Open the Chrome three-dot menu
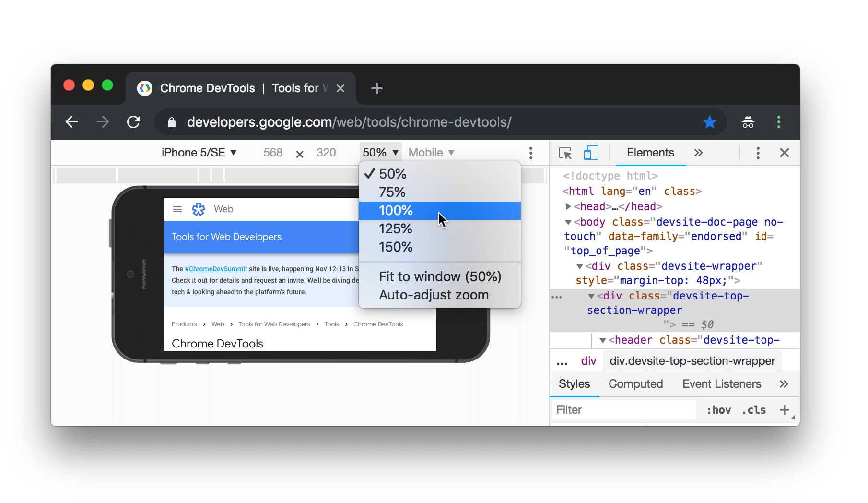This screenshot has height=503, width=868. 778,122
